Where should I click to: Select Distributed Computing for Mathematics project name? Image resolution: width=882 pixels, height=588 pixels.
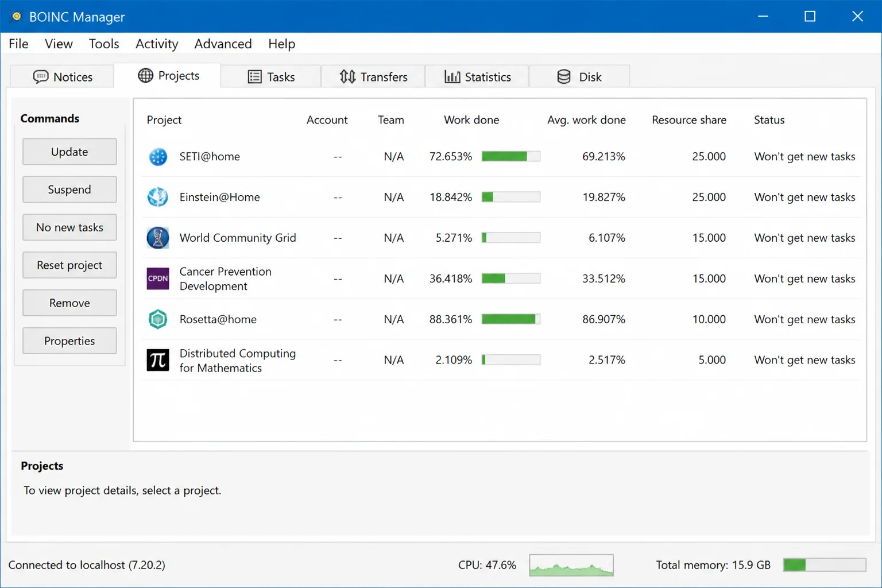click(x=237, y=361)
